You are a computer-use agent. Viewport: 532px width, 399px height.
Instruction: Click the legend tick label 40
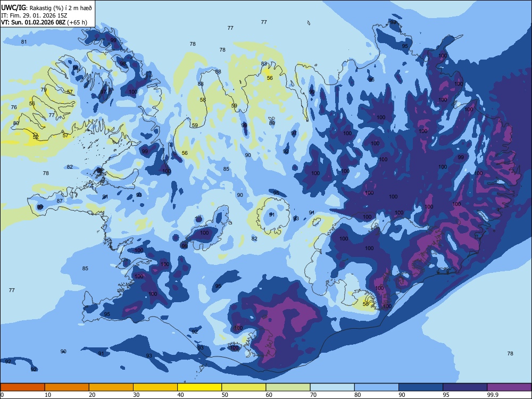[181, 395]
